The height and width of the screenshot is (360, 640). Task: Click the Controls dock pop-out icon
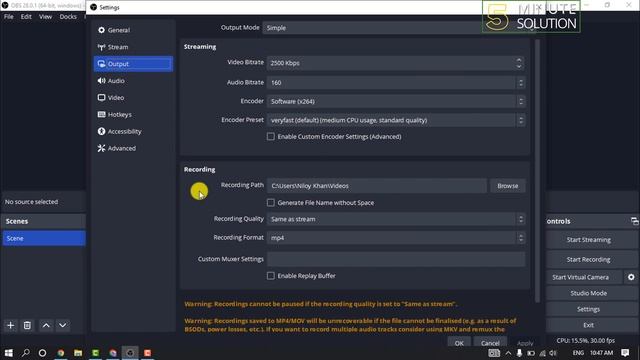pos(634,221)
